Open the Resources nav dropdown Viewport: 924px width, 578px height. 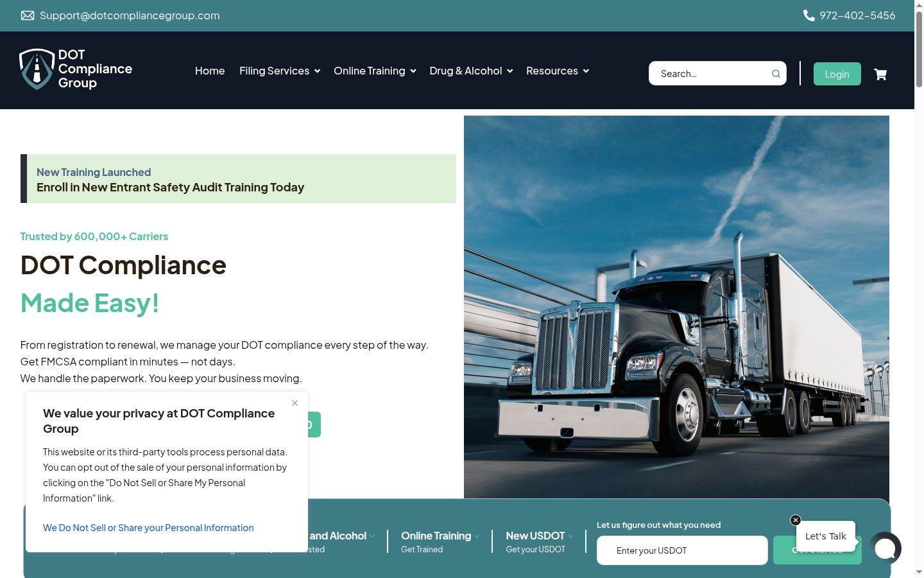point(558,71)
